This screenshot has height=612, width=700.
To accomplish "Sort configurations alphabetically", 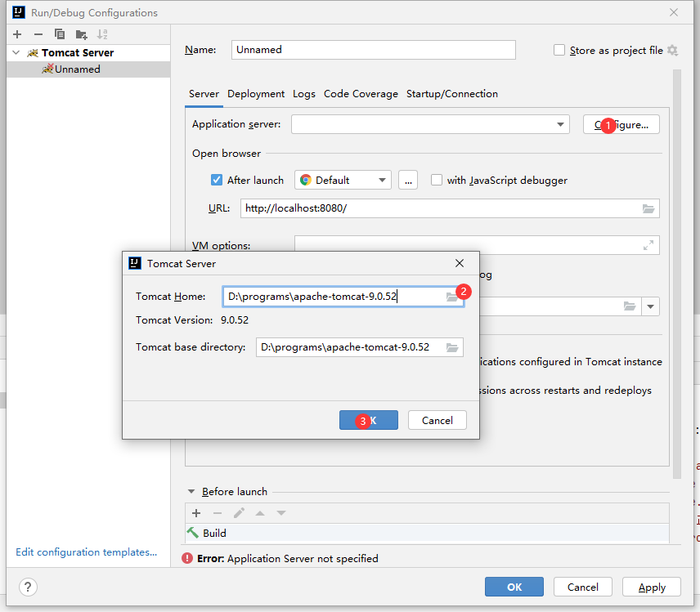I will pyautogui.click(x=102, y=34).
